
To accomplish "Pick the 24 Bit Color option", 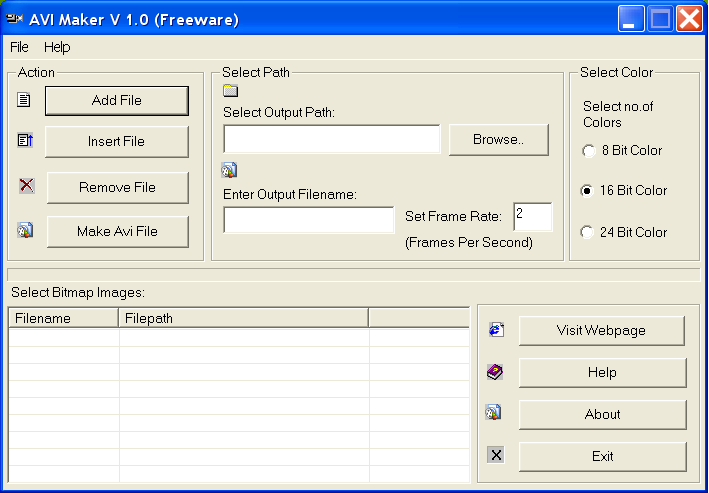I will click(x=587, y=233).
